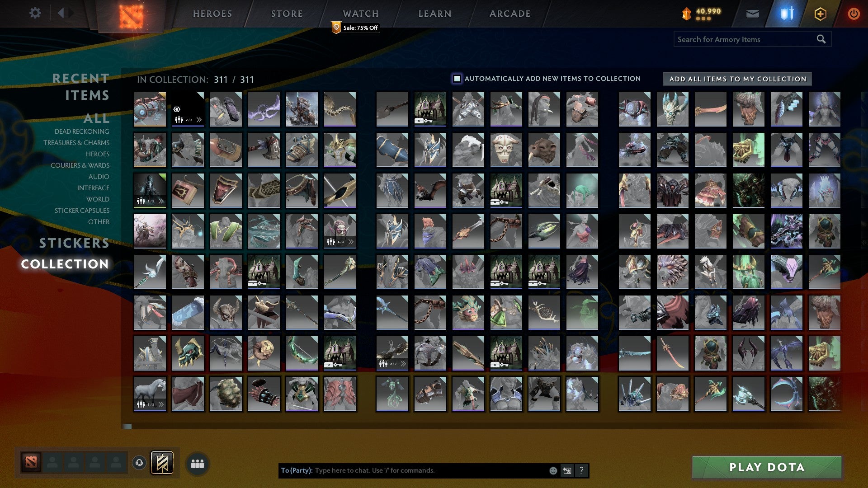
Task: Open the mail inbox envelope icon
Action: (752, 14)
